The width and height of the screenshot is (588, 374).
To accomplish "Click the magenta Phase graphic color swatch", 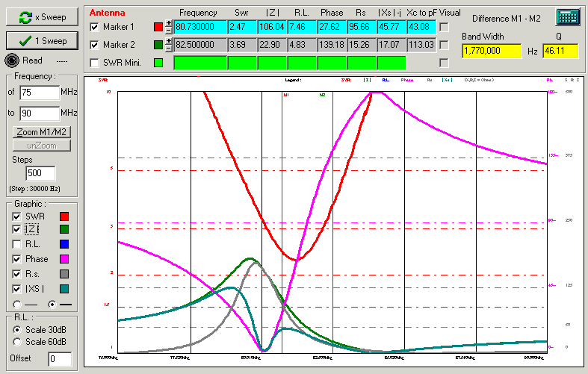I will click(64, 259).
